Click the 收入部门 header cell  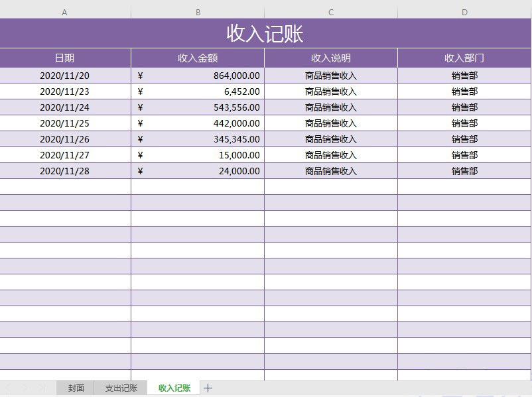[x=464, y=58]
